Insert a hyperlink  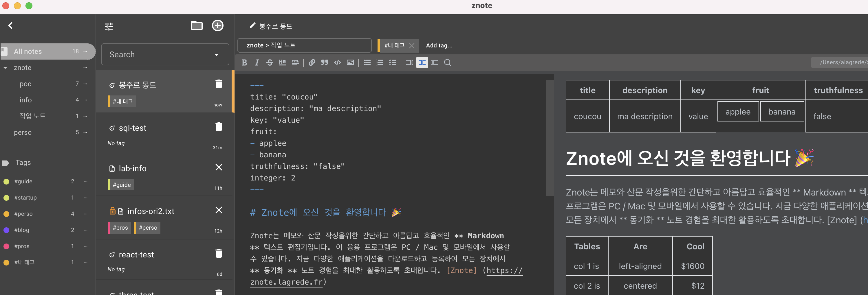tap(312, 63)
